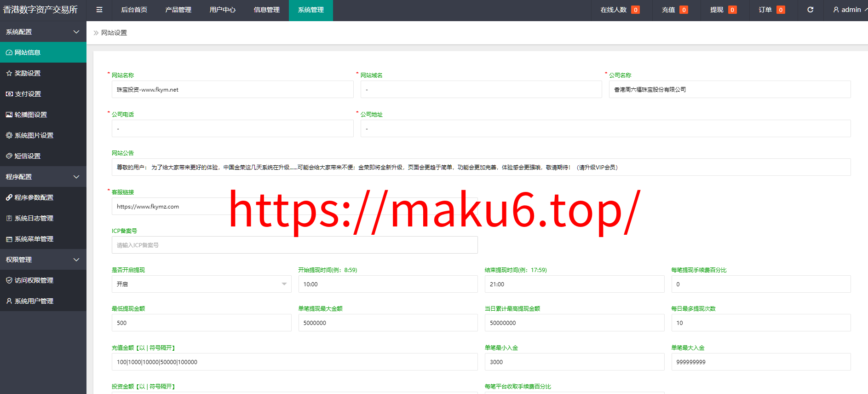Click the 每日最多提现次数 input showing 10

point(761,323)
